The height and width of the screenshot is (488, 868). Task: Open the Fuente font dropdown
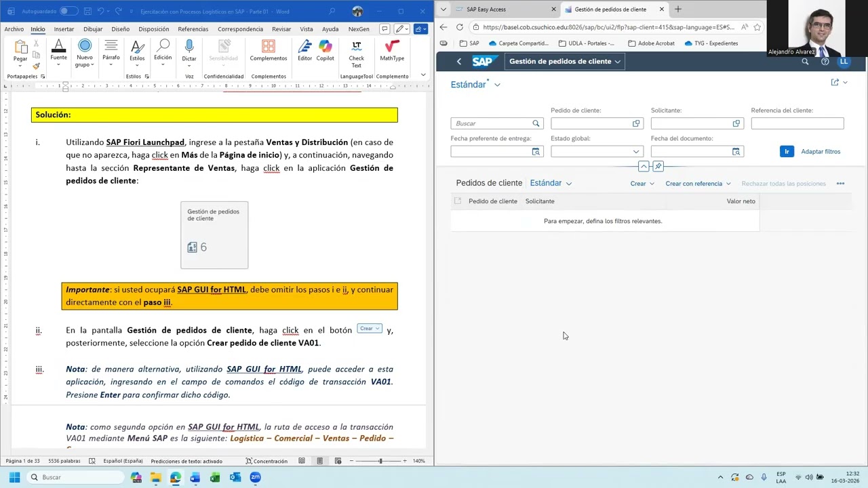point(59,53)
